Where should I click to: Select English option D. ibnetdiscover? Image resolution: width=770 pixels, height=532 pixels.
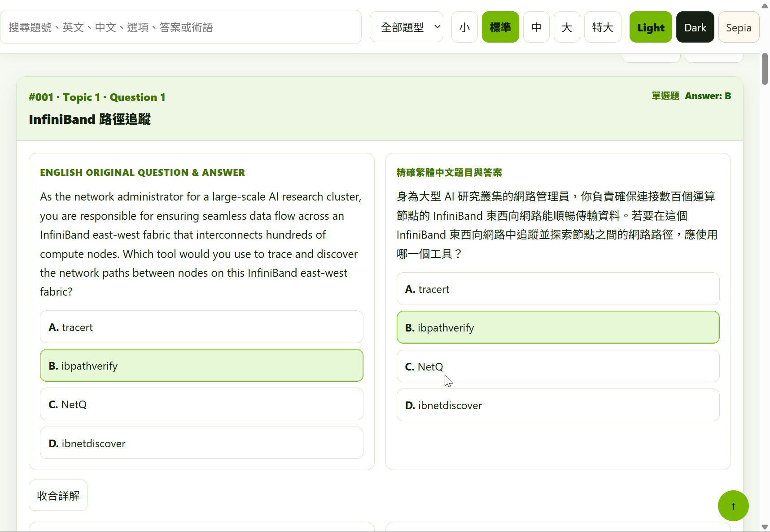click(201, 443)
